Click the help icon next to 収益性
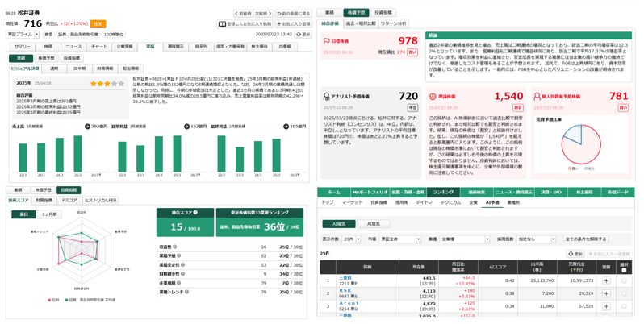Image resolution: width=644 pixels, height=324 pixels. click(175, 247)
